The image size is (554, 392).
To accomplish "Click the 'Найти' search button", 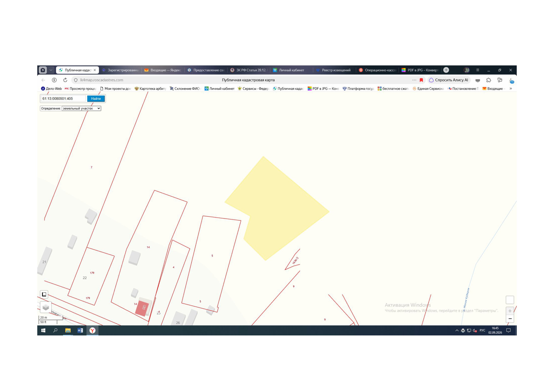I will coord(96,98).
